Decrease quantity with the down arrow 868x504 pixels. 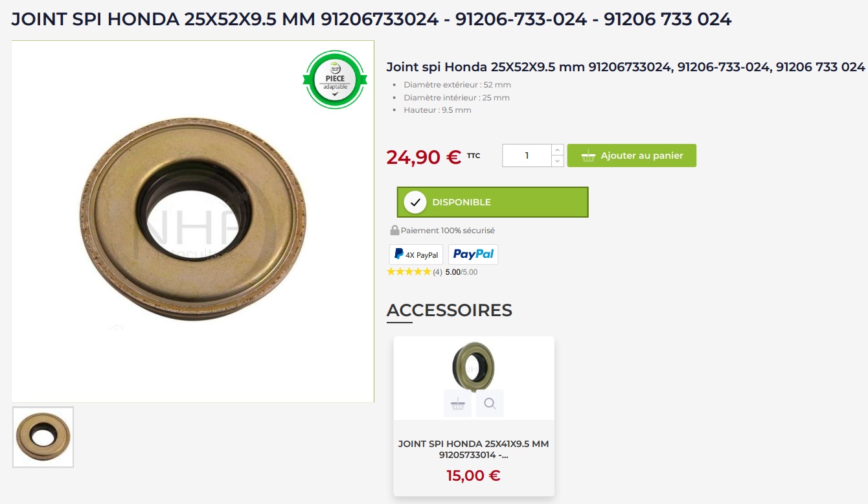pos(558,161)
